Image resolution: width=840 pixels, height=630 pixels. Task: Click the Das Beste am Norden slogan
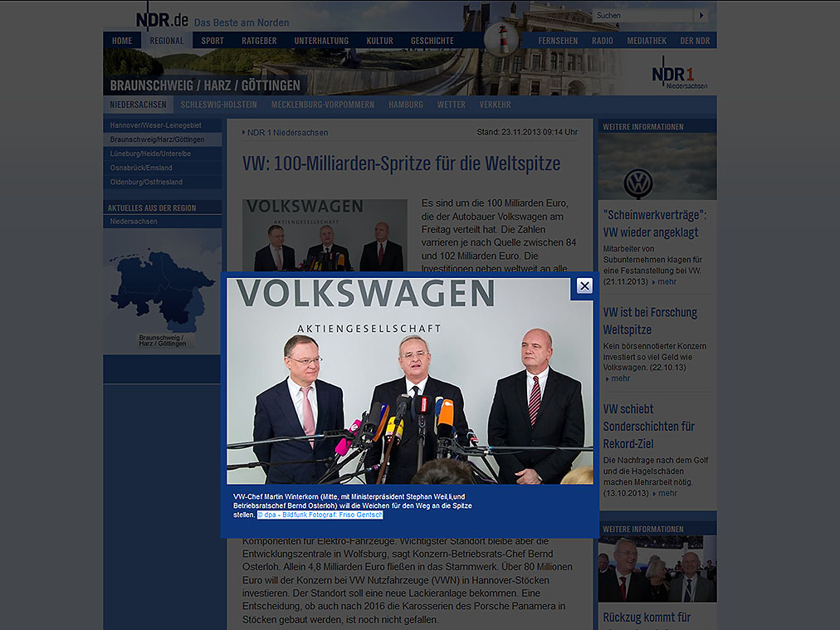click(242, 22)
